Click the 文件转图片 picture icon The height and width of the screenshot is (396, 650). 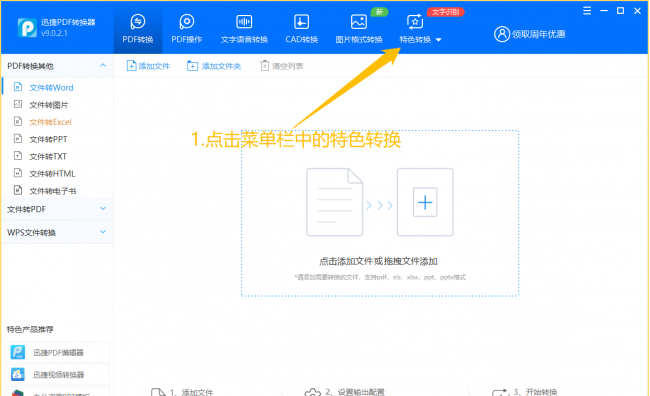click(18, 104)
